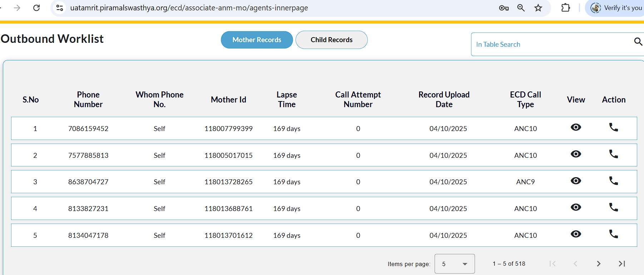Go to next page of worklist
The height and width of the screenshot is (275, 644).
[x=599, y=264]
